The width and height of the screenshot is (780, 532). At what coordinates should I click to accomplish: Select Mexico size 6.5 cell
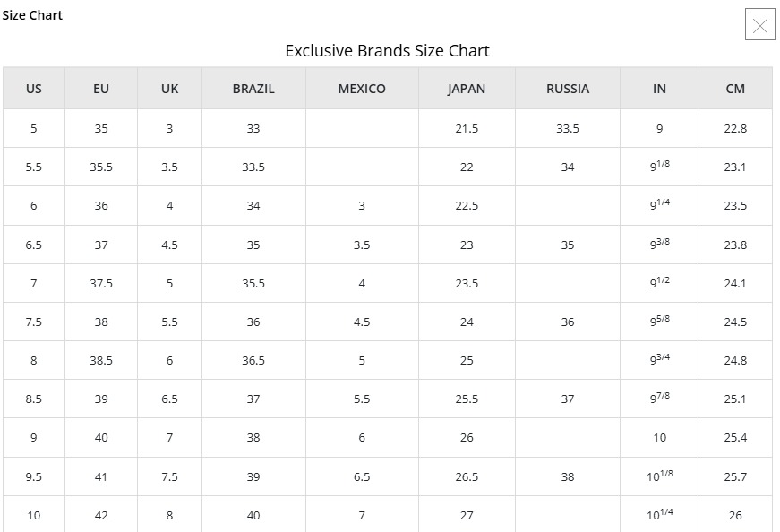(362, 476)
